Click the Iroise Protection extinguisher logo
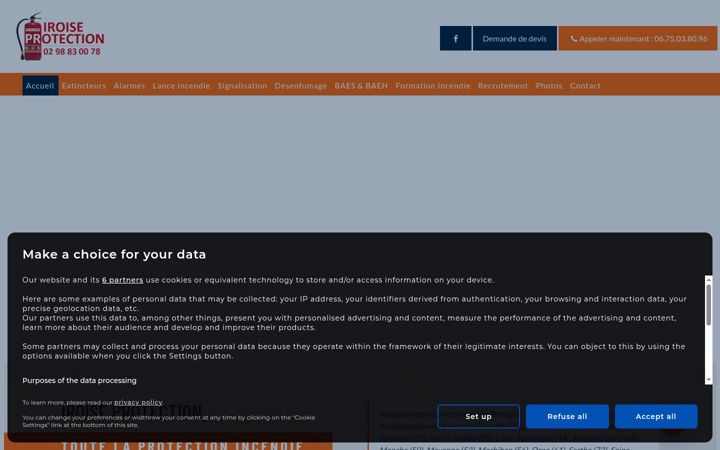The image size is (720, 450). tap(60, 36)
